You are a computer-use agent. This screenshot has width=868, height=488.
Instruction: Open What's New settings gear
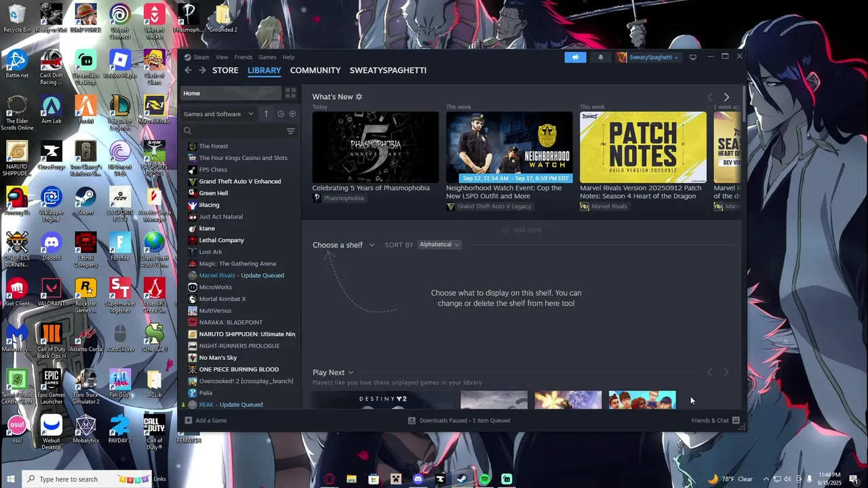point(359,97)
